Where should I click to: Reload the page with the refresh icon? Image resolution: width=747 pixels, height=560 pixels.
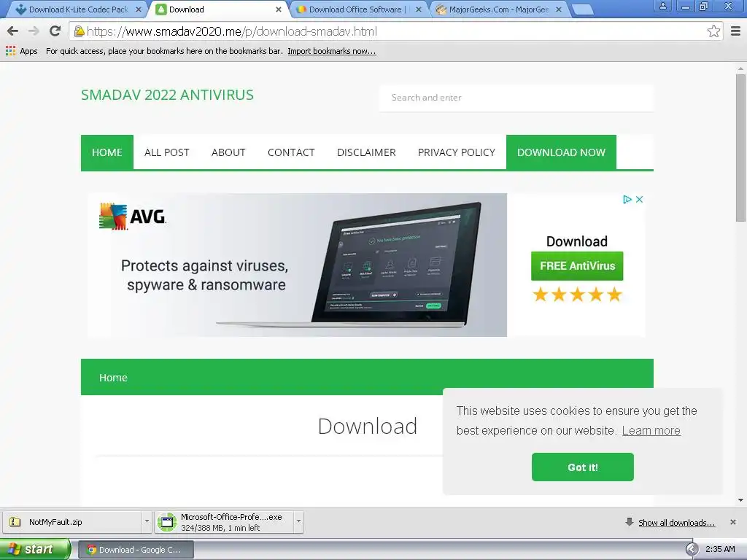[x=55, y=31]
